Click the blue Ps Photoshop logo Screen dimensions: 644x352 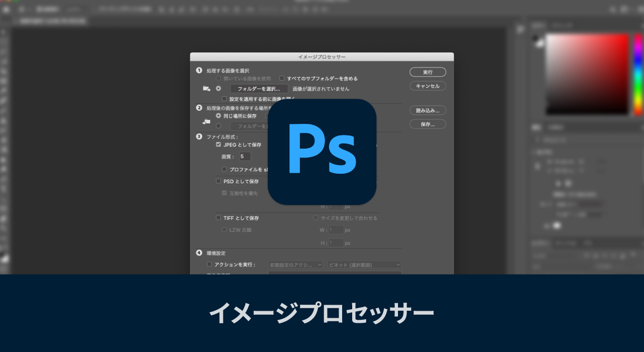coord(322,152)
